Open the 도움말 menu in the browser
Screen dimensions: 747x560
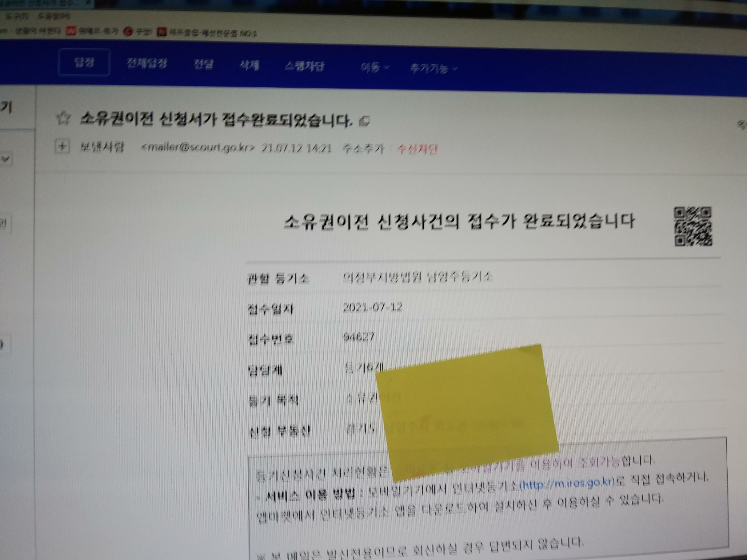[53, 16]
